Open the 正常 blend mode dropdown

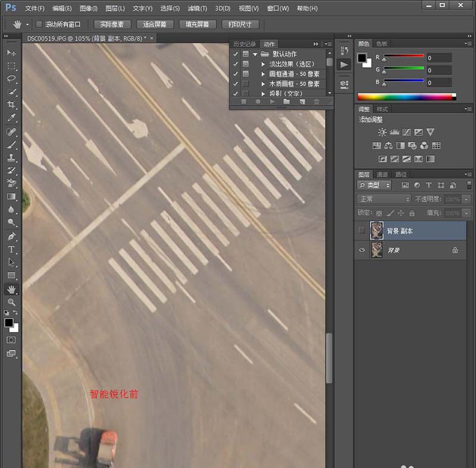(384, 199)
